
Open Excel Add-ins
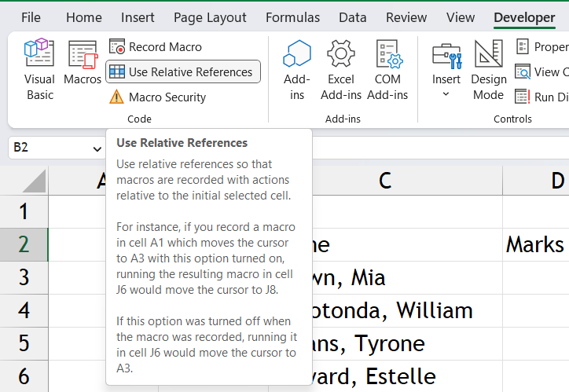341,69
